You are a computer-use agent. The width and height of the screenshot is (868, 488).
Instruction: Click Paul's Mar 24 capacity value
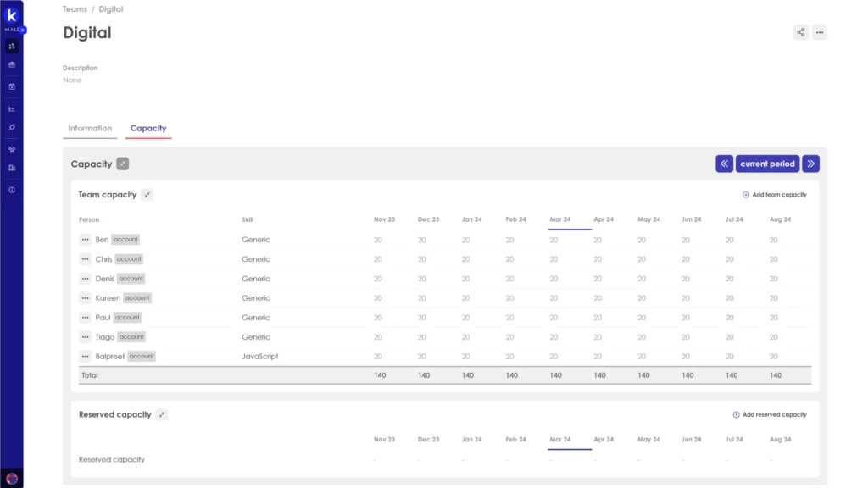554,318
